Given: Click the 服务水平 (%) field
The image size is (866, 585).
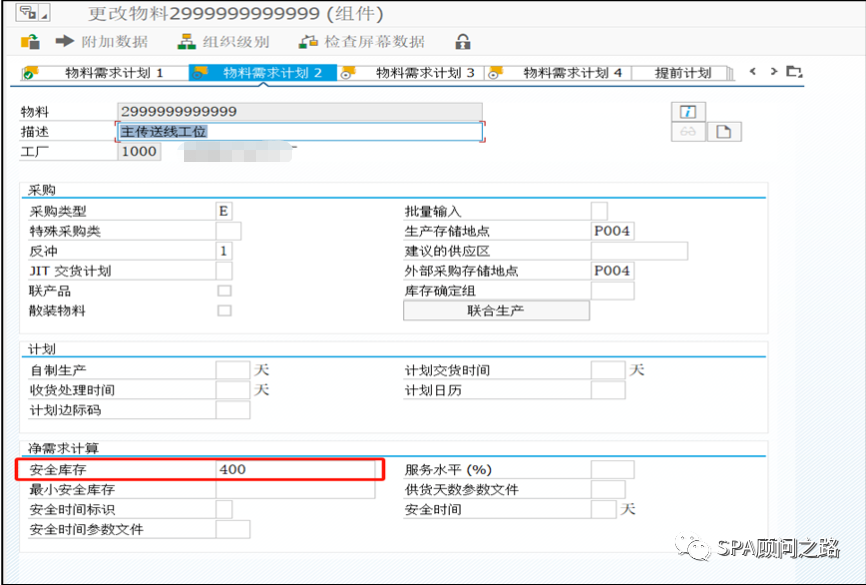Looking at the screenshot, I should (x=612, y=470).
